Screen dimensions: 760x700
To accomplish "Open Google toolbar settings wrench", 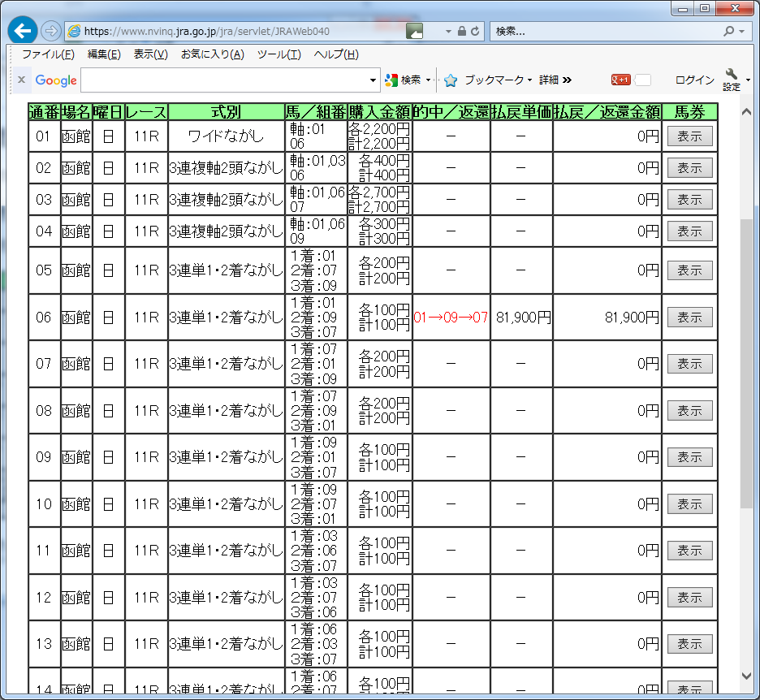I will [x=731, y=74].
